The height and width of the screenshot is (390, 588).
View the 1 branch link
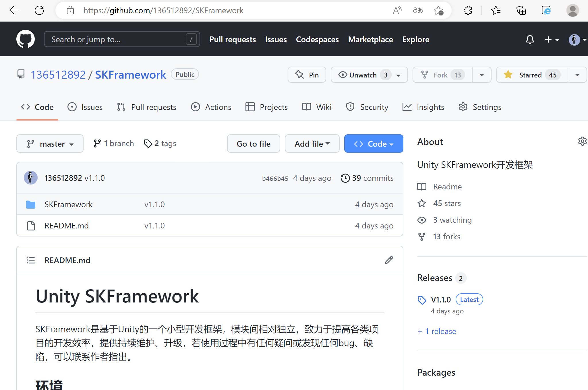click(114, 143)
